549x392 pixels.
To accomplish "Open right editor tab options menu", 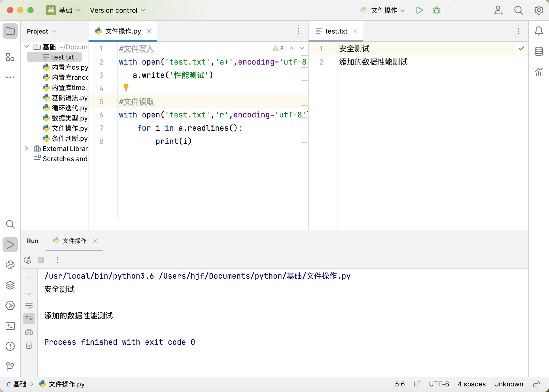I will tap(518, 31).
